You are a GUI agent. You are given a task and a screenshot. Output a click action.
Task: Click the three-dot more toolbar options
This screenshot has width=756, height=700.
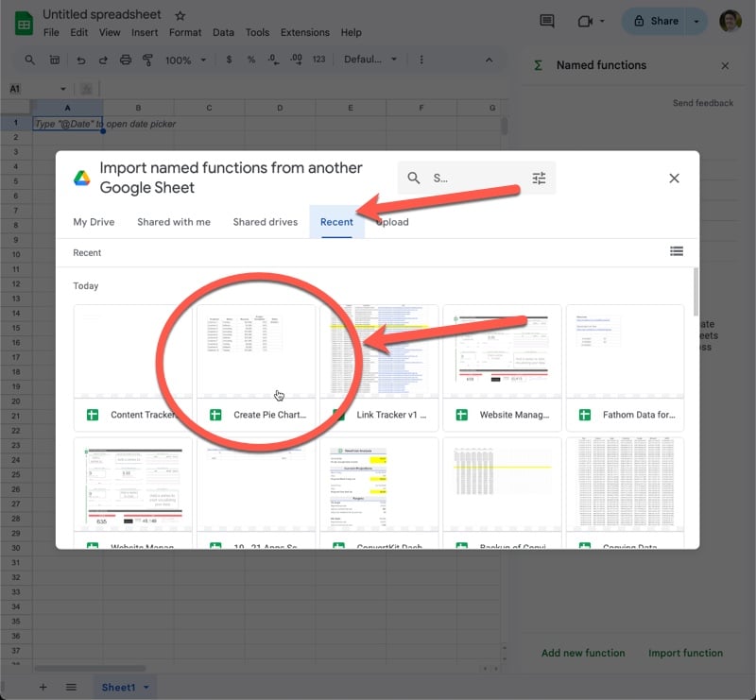[421, 60]
